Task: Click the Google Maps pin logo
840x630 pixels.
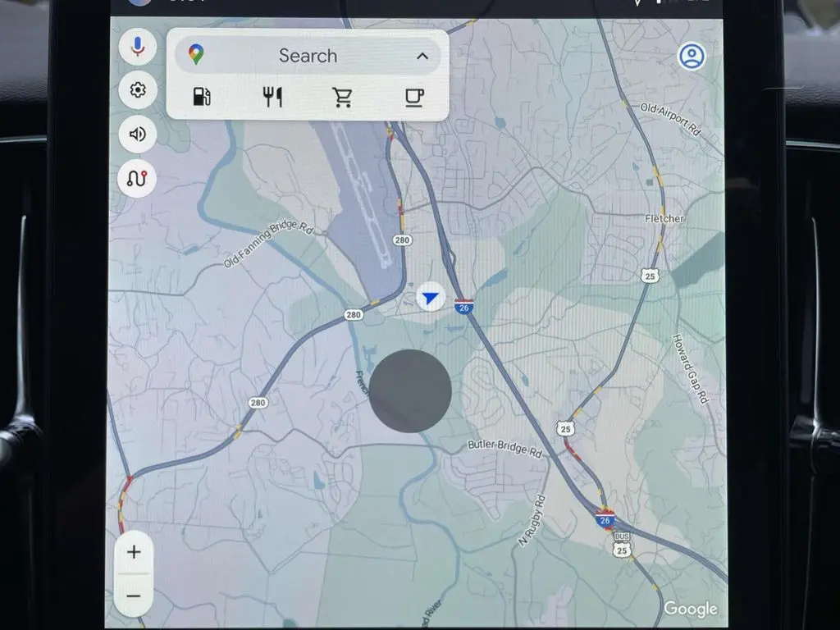Action: coord(196,56)
